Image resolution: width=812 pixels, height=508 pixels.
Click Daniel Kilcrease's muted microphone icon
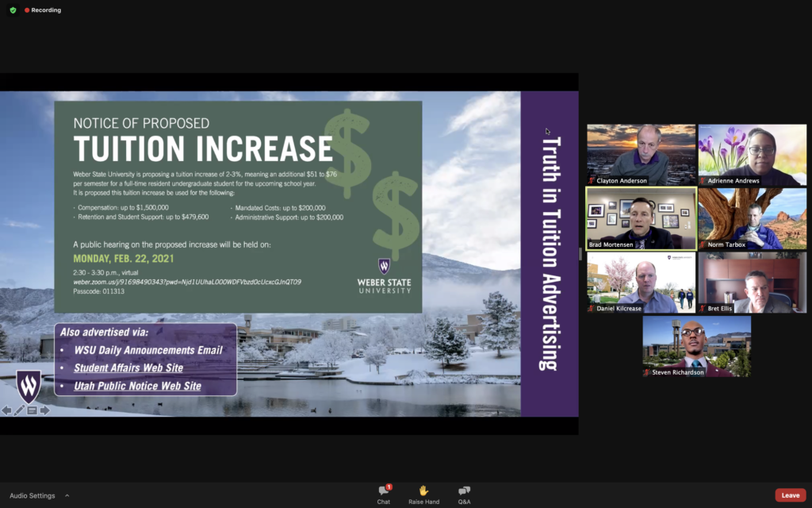(592, 309)
